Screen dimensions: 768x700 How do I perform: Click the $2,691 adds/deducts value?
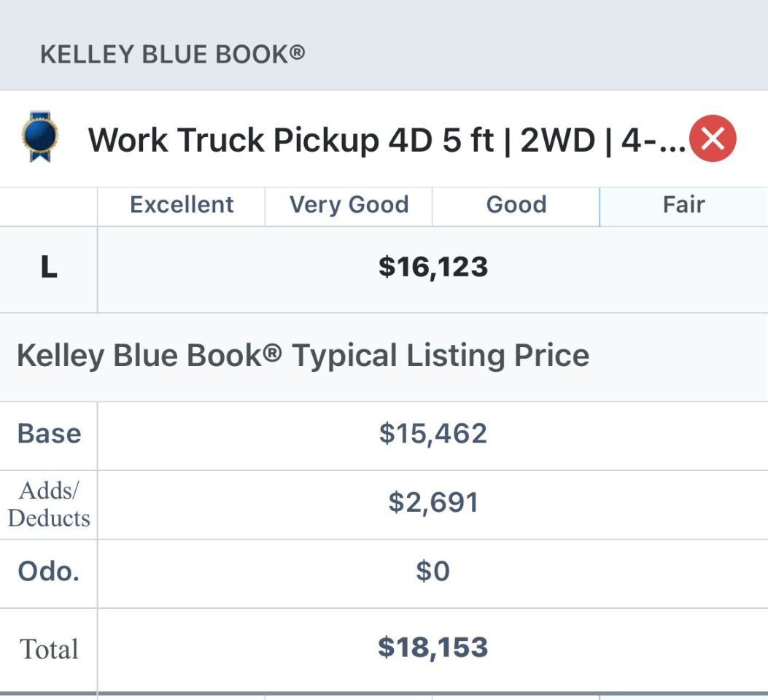(x=433, y=502)
